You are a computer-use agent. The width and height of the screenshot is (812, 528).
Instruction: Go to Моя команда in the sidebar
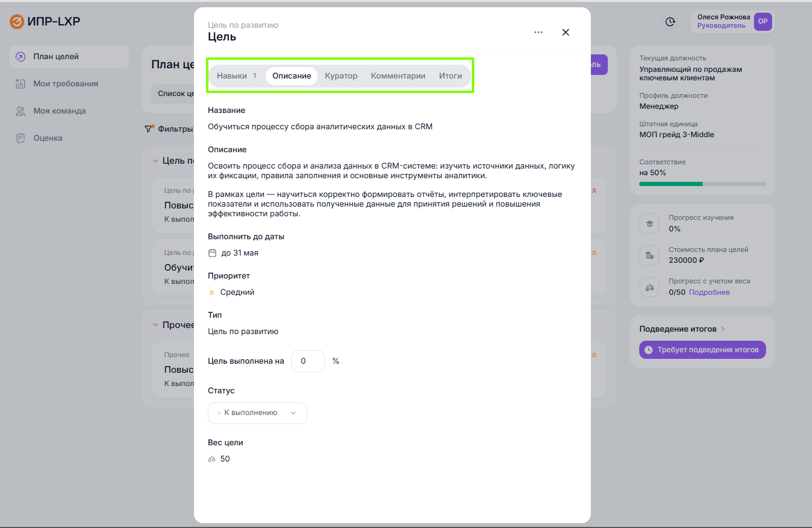pyautogui.click(x=59, y=111)
